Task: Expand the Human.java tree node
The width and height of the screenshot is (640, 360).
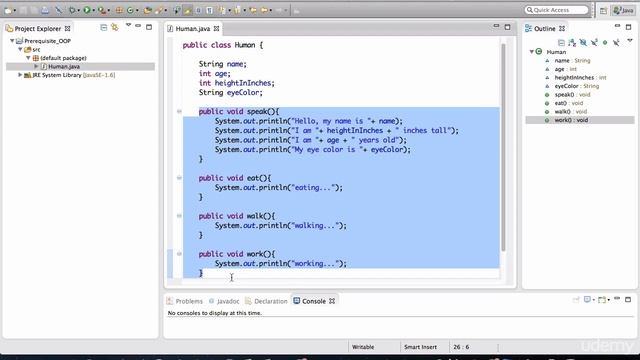Action: tap(36, 66)
